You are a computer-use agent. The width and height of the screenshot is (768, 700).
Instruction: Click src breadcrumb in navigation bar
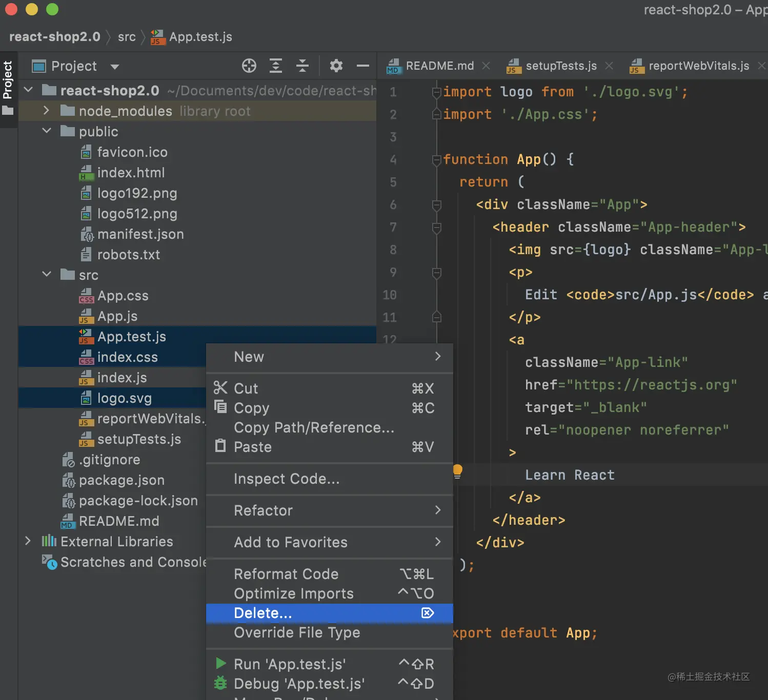point(127,37)
